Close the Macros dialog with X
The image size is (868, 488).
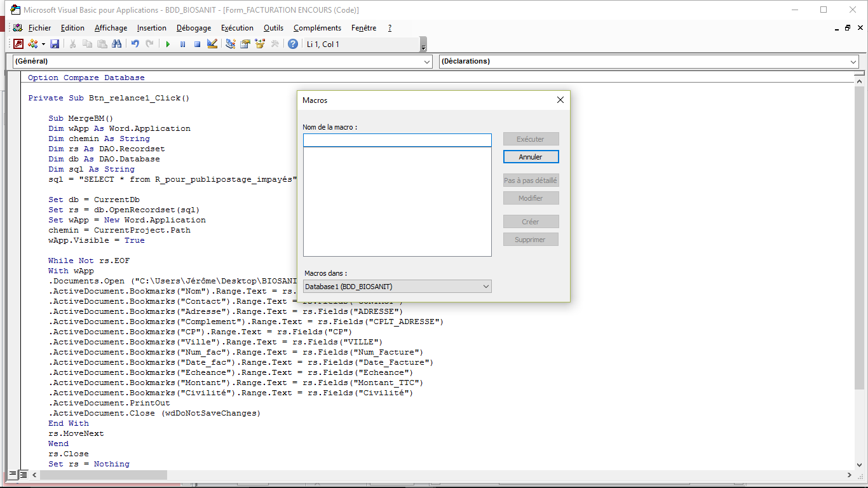[x=560, y=100]
